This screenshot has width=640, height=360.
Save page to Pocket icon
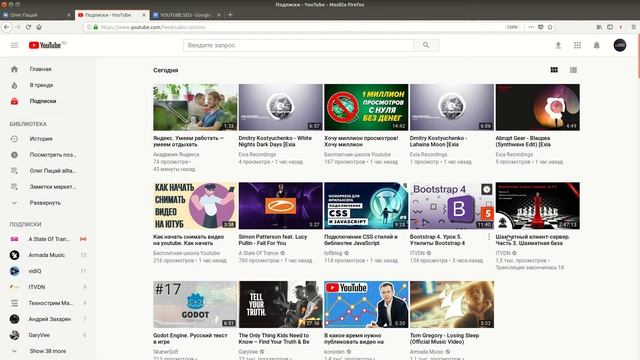540,27
